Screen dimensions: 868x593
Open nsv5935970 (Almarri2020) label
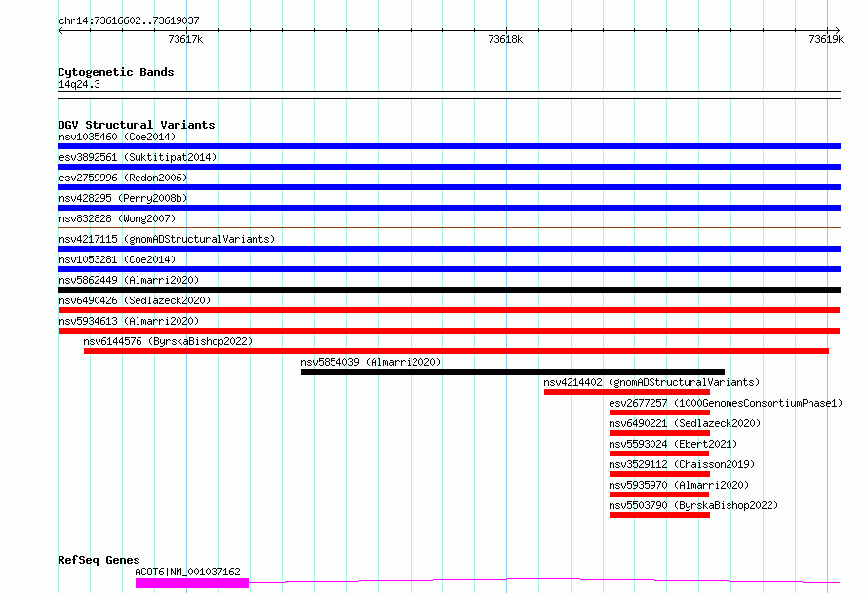point(679,485)
